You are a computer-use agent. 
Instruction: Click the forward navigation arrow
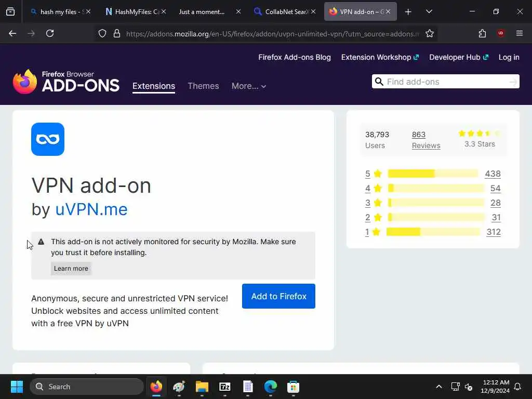tap(31, 33)
